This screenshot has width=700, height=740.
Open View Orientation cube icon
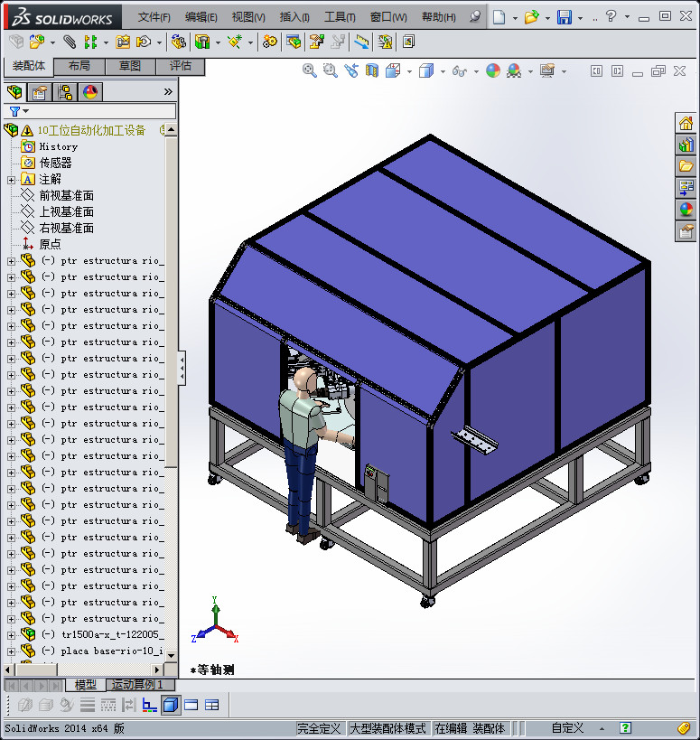(x=393, y=70)
